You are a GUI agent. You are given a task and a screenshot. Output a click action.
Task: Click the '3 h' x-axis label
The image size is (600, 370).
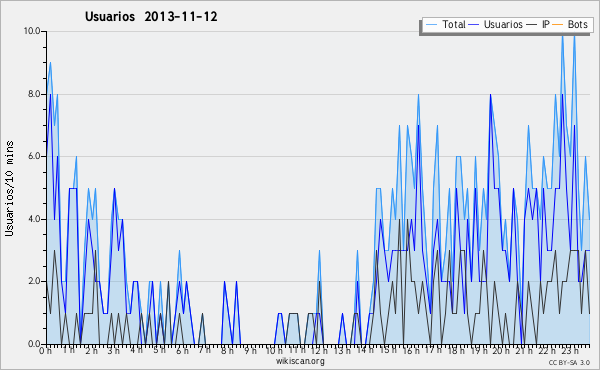(x=114, y=350)
